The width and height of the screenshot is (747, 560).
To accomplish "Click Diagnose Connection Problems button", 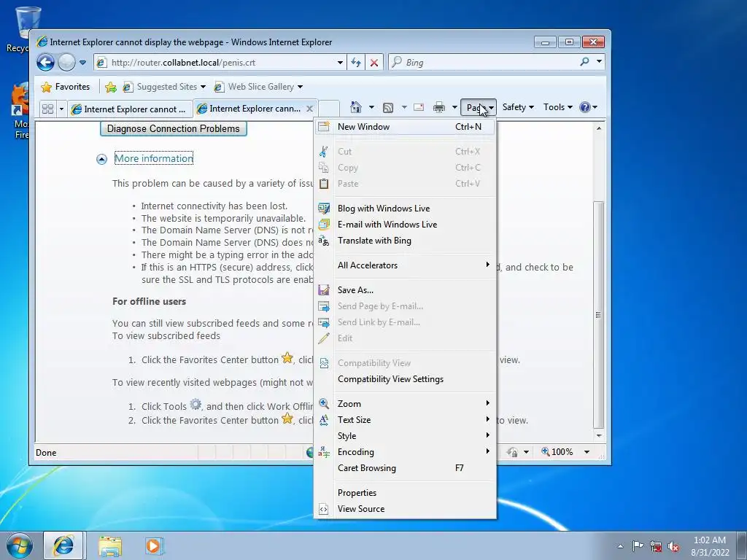I will point(174,128).
